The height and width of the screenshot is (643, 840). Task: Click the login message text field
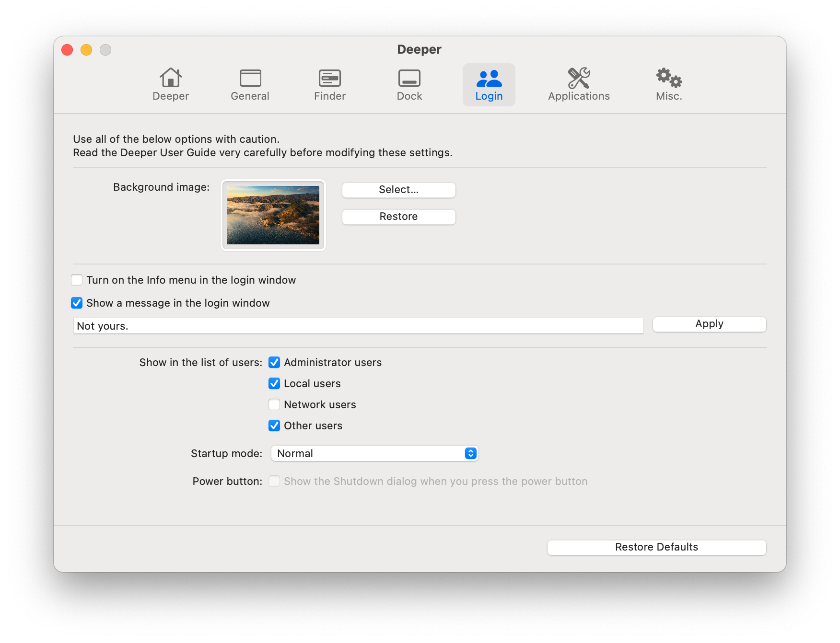click(358, 326)
